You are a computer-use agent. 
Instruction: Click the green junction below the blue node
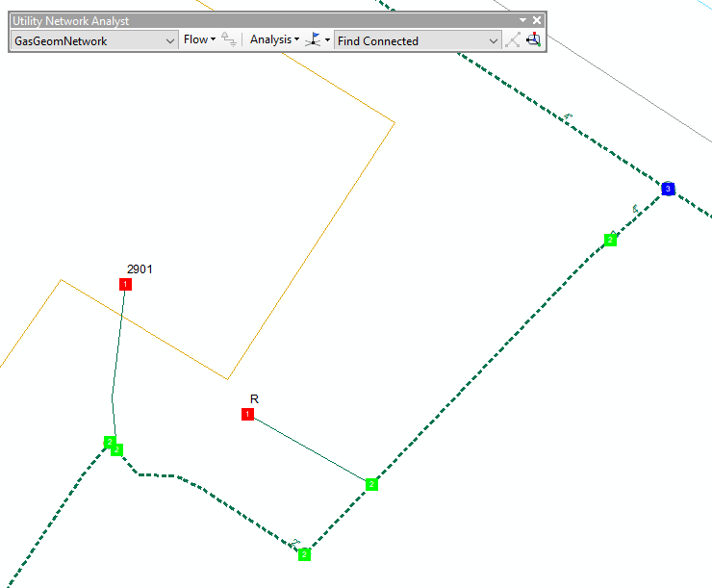click(610, 240)
